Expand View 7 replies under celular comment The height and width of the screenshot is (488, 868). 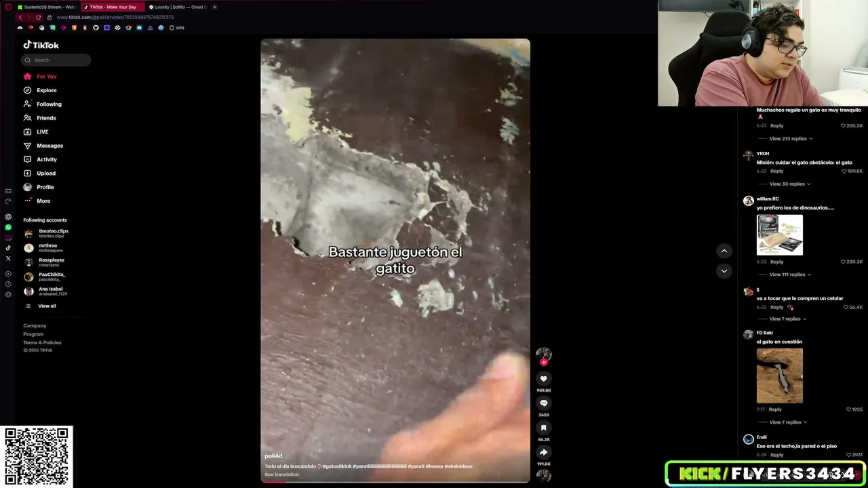pos(787,319)
